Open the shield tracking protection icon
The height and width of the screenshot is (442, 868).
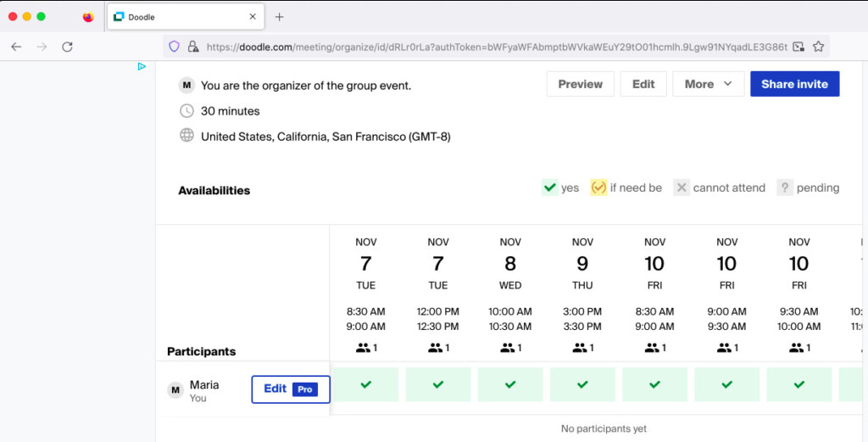pos(174,47)
